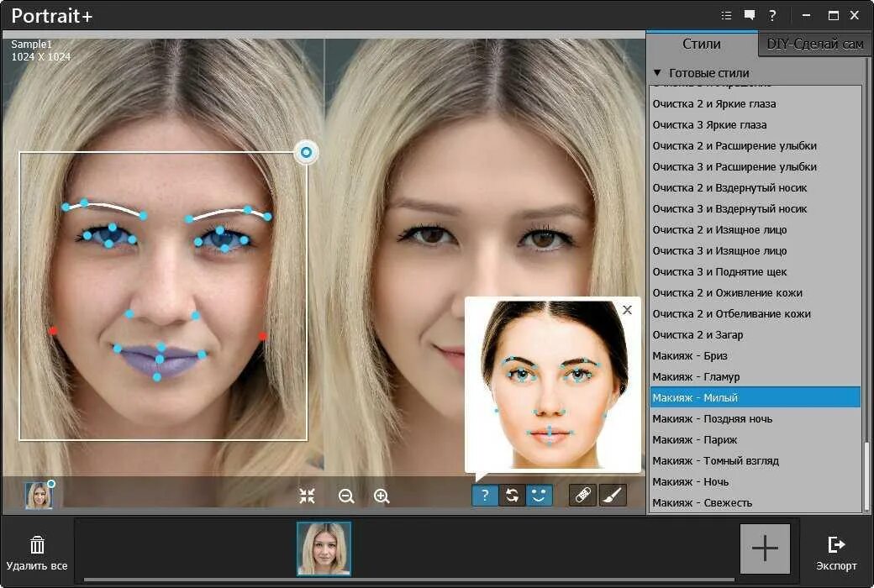Select the Sample1 thumbnail in the filmstrip
This screenshot has width=874, height=588.
point(324,549)
